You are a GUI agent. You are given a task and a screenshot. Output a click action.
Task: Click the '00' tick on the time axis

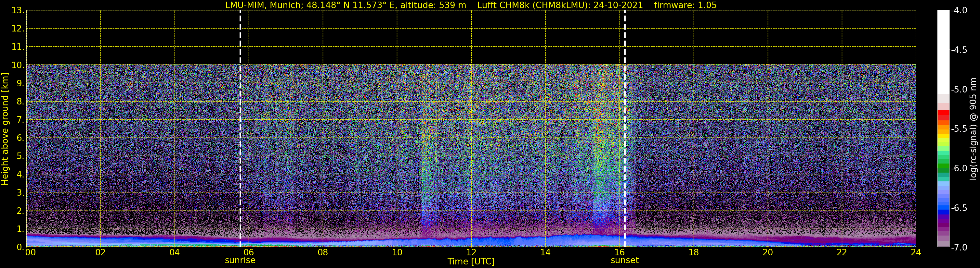point(31,252)
